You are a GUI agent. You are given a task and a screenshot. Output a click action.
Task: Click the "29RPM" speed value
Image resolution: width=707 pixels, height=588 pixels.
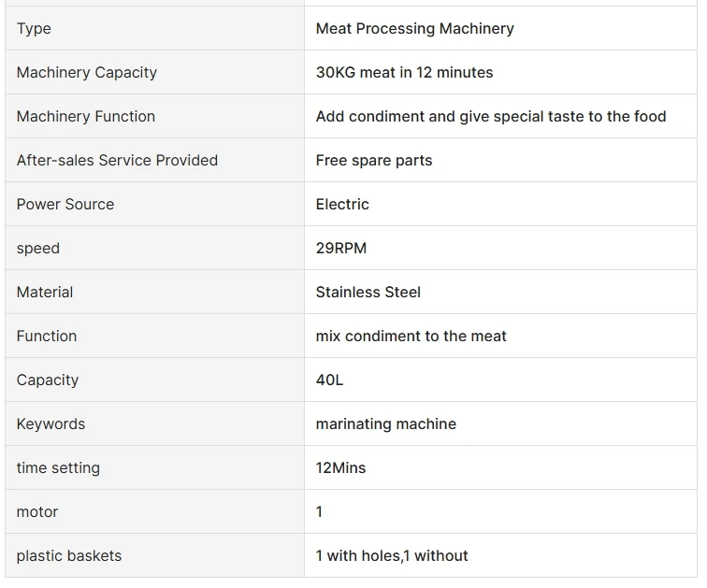click(x=341, y=249)
